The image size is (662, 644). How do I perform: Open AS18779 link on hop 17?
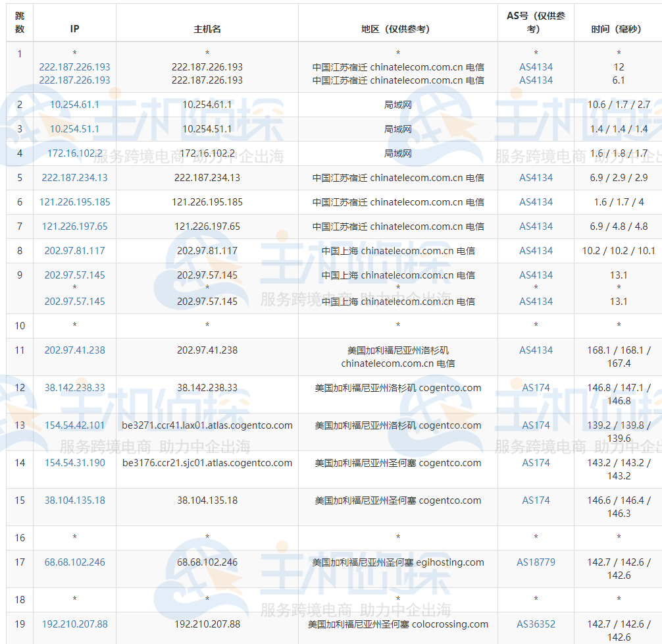pos(536,562)
